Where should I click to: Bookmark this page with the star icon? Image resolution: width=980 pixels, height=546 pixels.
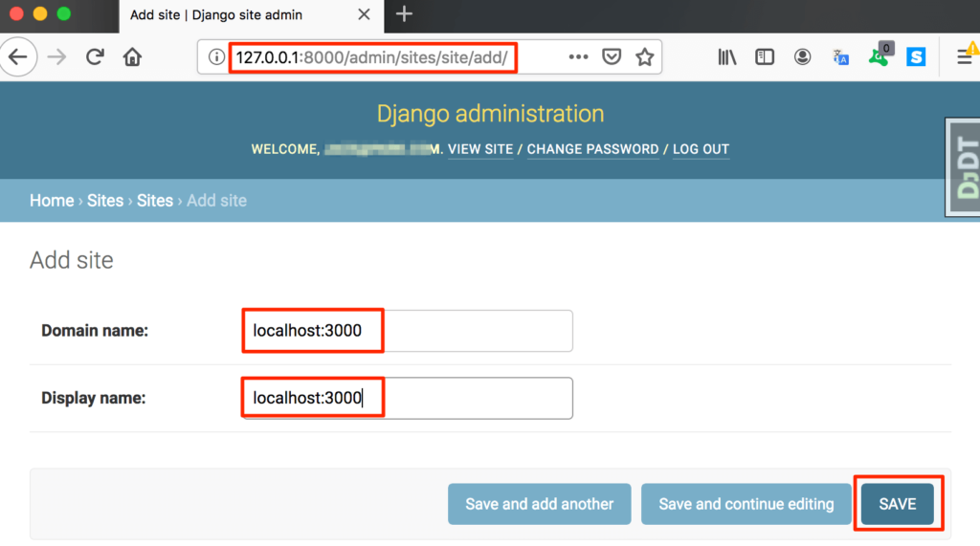click(x=644, y=56)
